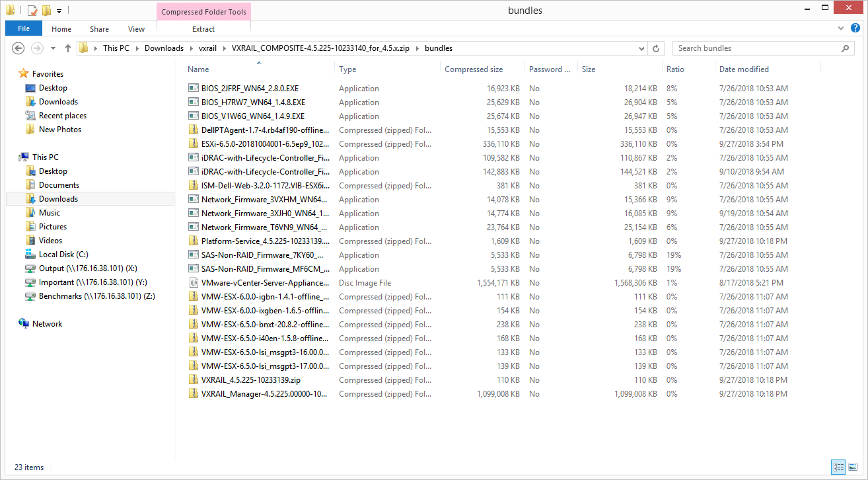
Task: Select Desktop under Favorites
Action: 53,88
